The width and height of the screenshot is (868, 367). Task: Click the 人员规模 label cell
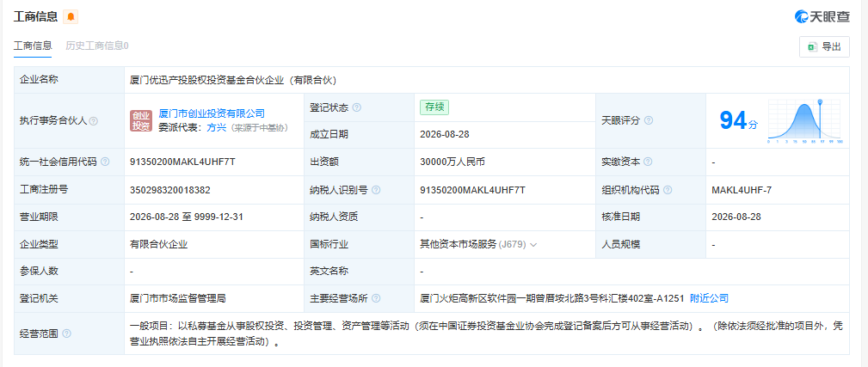pyautogui.click(x=650, y=244)
